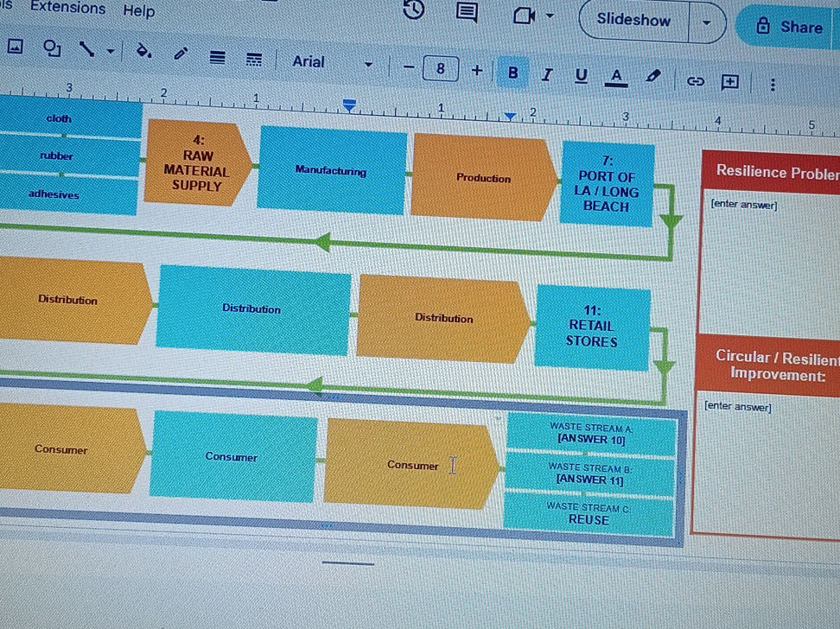This screenshot has height=629, width=840.
Task: Insert a link with the link icon
Action: (695, 82)
